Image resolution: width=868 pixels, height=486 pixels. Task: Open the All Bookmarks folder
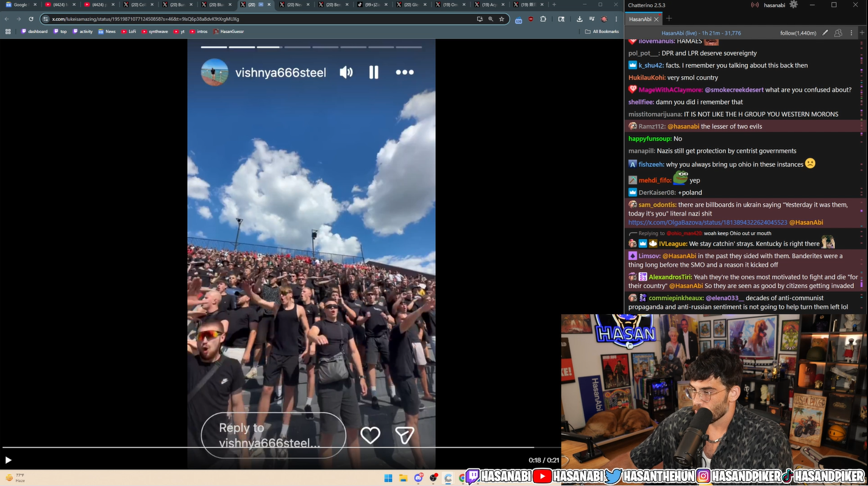602,32
